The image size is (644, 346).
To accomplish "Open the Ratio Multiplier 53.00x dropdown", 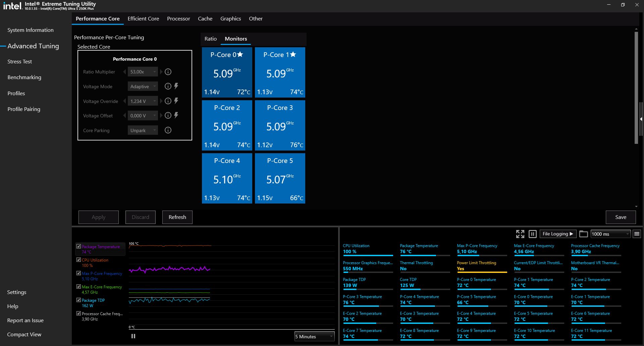I will tap(143, 72).
